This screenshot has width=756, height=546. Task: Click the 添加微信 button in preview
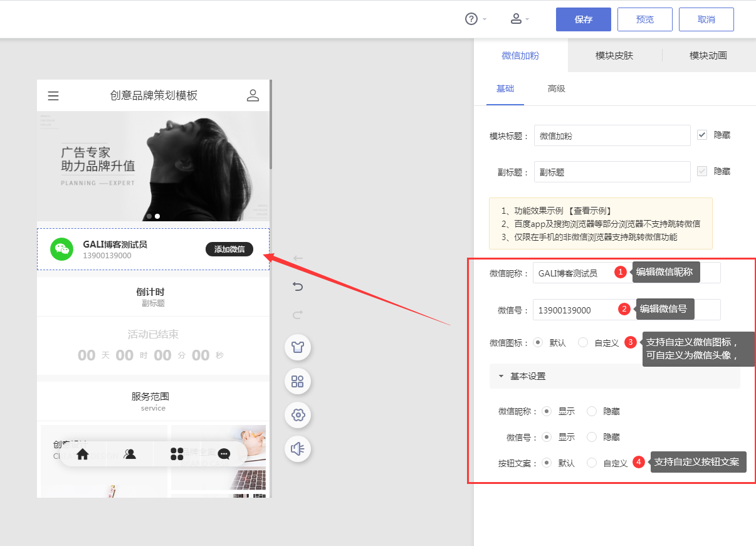pos(229,249)
